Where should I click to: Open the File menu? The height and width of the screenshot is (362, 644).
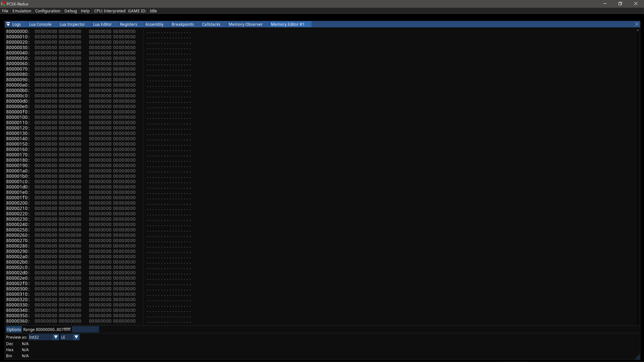pyautogui.click(x=5, y=11)
